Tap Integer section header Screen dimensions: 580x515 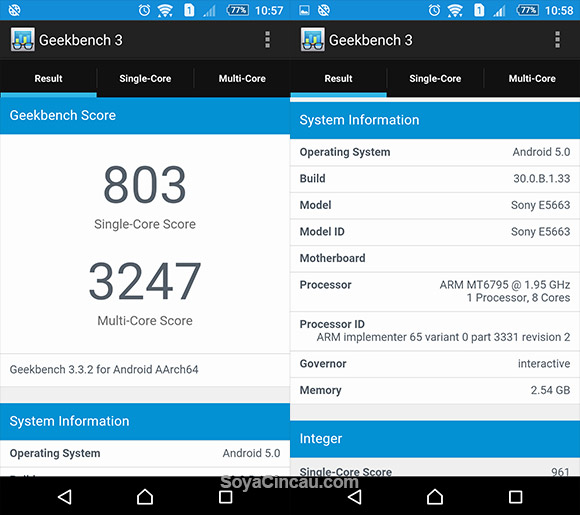point(435,439)
